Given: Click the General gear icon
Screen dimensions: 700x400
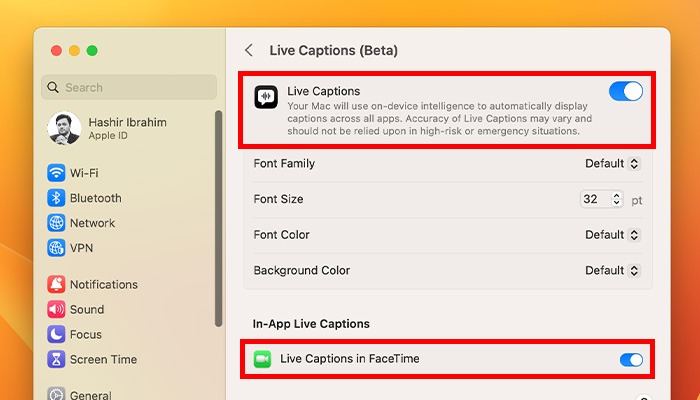Looking at the screenshot, I should tap(56, 394).
